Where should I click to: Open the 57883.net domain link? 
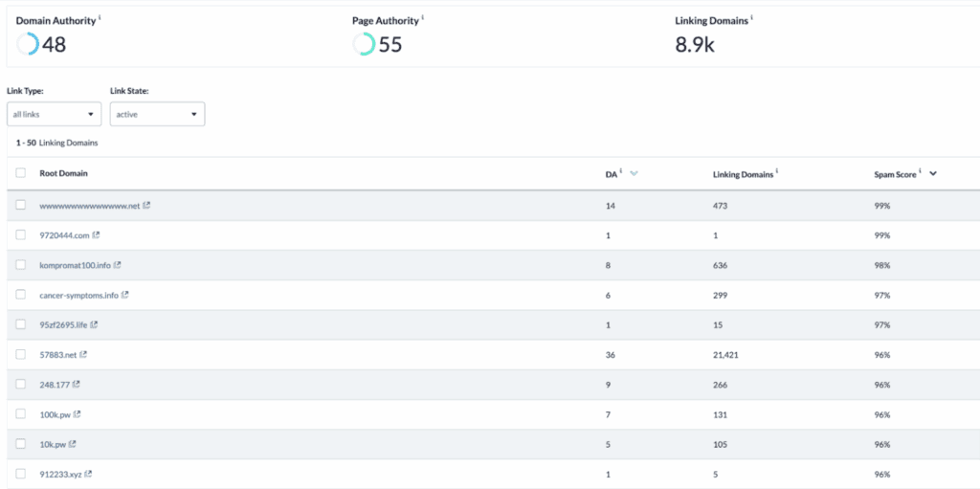[58, 355]
